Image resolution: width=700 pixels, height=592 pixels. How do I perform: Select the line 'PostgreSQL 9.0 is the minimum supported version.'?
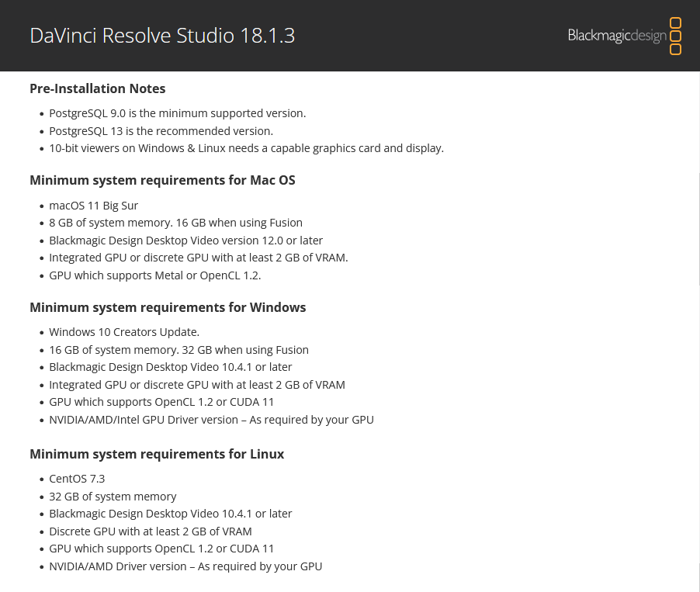[x=177, y=113]
